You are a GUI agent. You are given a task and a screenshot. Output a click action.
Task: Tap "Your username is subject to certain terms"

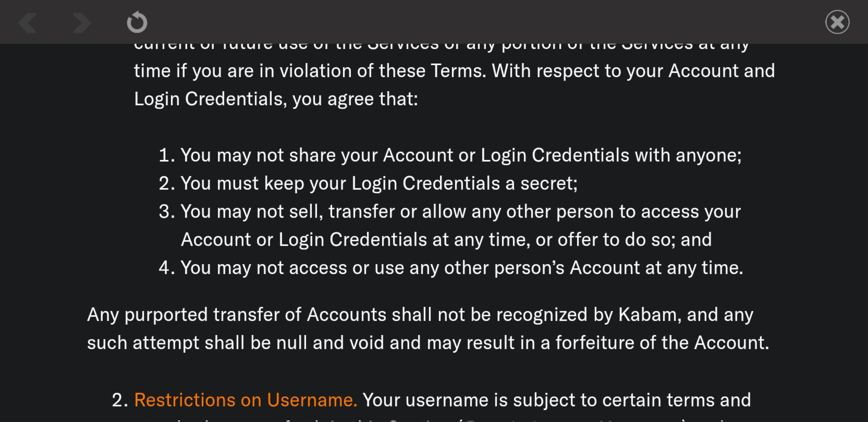[556, 400]
